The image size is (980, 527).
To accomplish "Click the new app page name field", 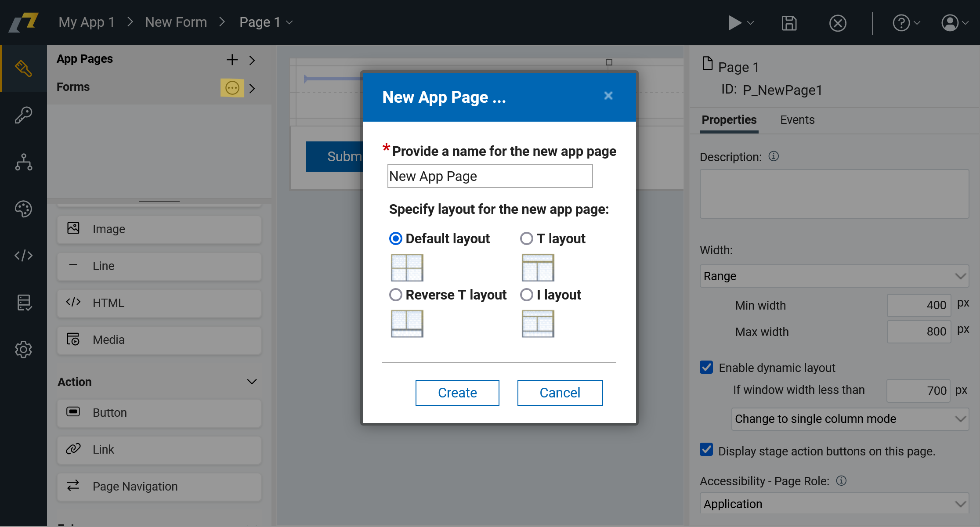I will 489,176.
